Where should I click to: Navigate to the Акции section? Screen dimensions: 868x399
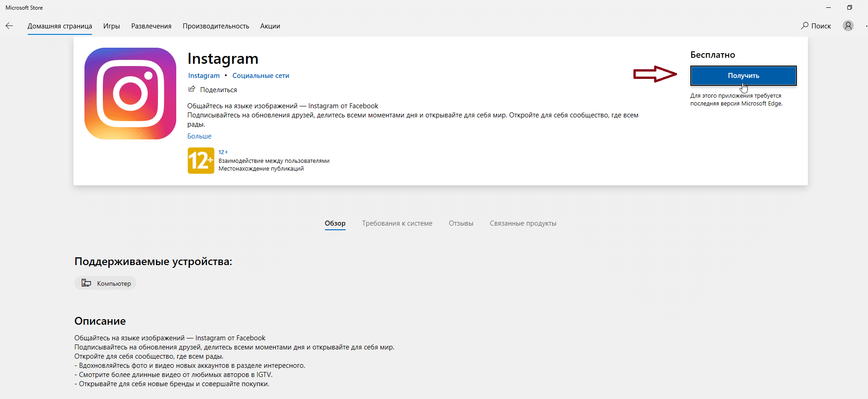[270, 26]
